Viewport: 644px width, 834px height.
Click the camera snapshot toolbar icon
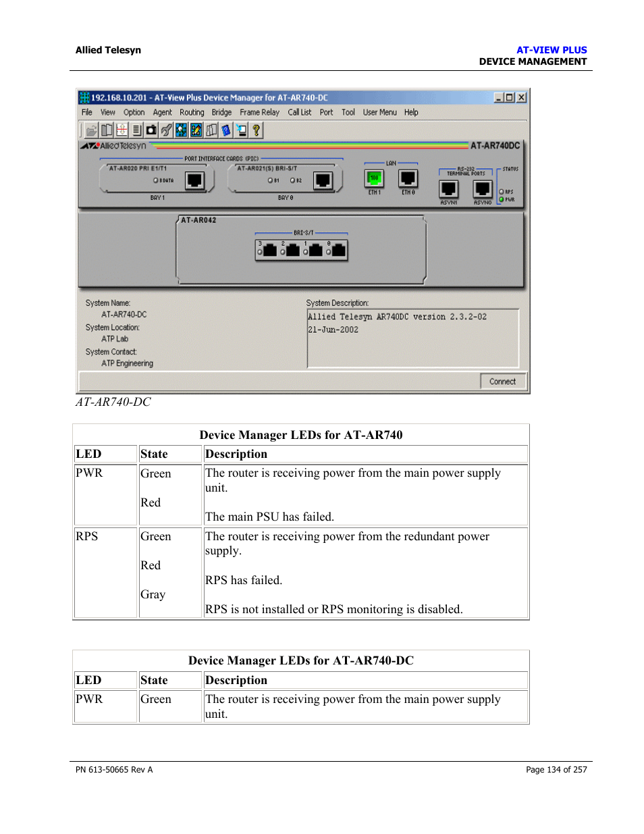(x=151, y=130)
